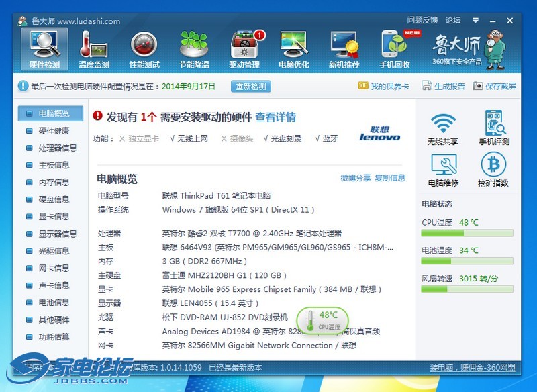Click the 查看详情 driver details link
This screenshot has width=537, height=392.
(275, 117)
